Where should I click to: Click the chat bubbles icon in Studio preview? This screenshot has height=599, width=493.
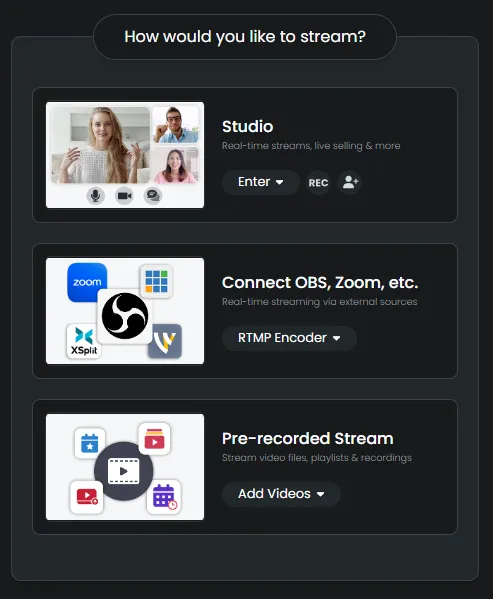(153, 196)
